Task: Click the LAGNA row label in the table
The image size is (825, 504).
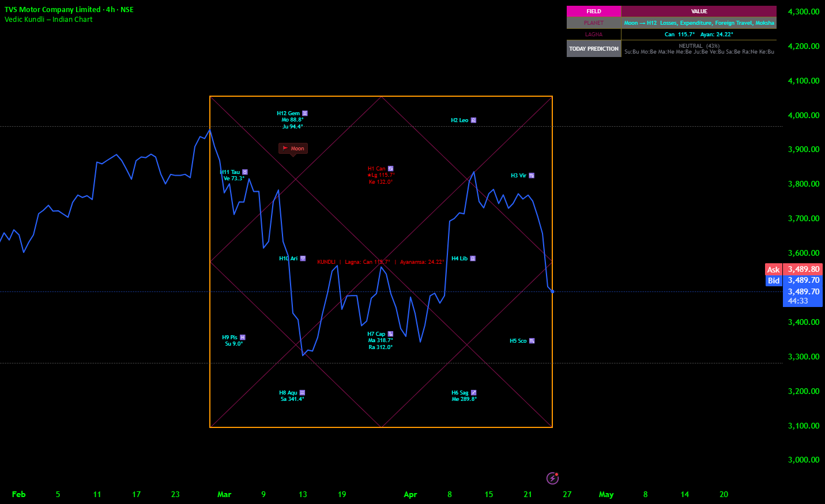Action: coord(594,35)
